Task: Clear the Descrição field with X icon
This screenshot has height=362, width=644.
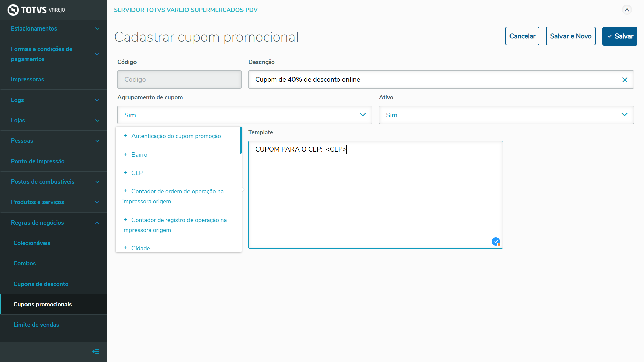Action: click(625, 80)
